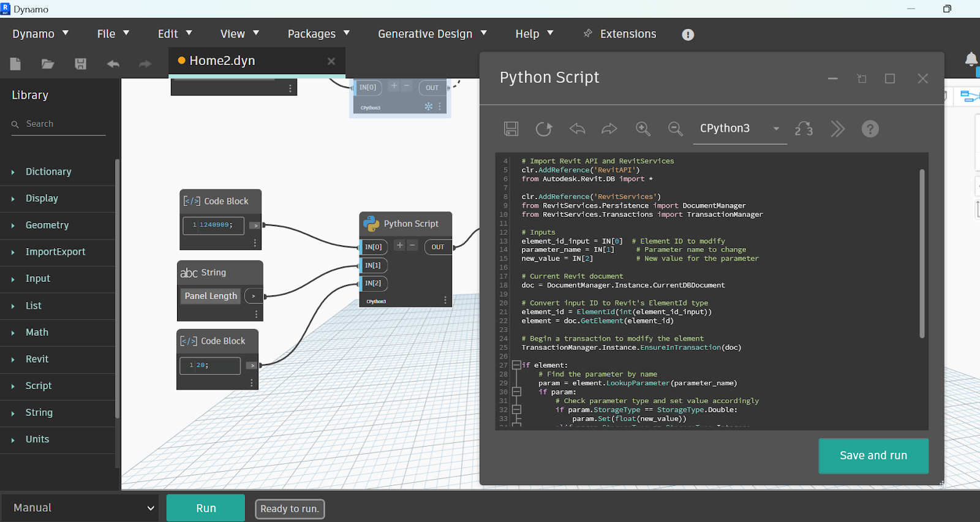The image size is (980, 522).
Task: Click the double-chevron icon in the editor toolbar
Action: (x=837, y=129)
